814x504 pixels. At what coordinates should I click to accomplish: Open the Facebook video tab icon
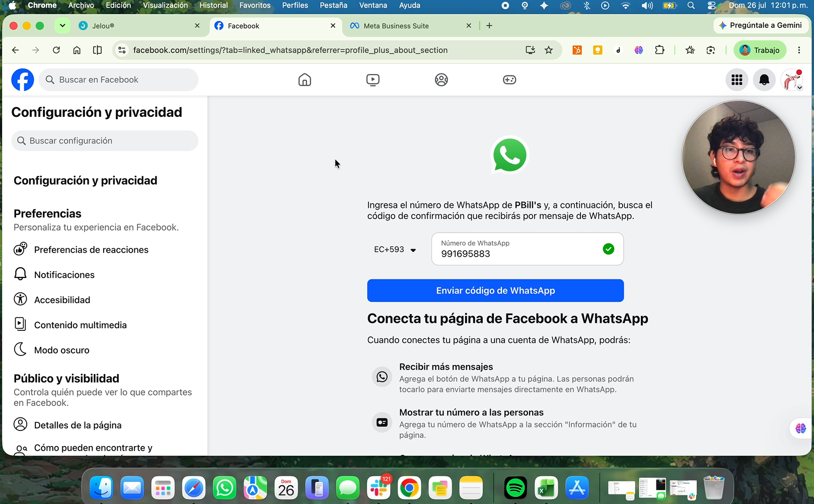point(373,80)
